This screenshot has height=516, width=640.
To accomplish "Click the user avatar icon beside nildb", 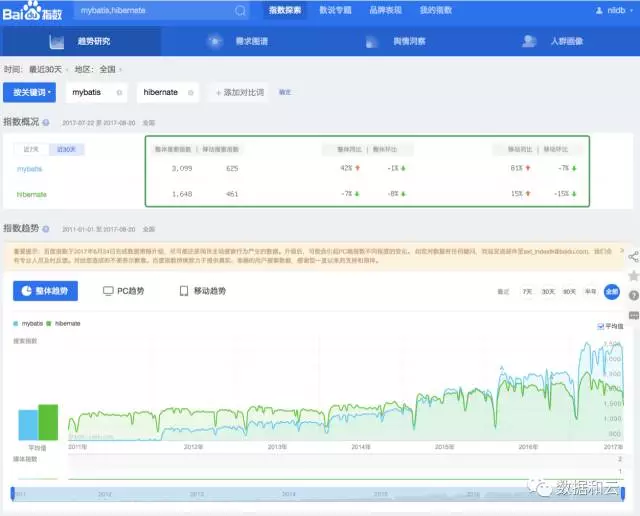I will [599, 11].
